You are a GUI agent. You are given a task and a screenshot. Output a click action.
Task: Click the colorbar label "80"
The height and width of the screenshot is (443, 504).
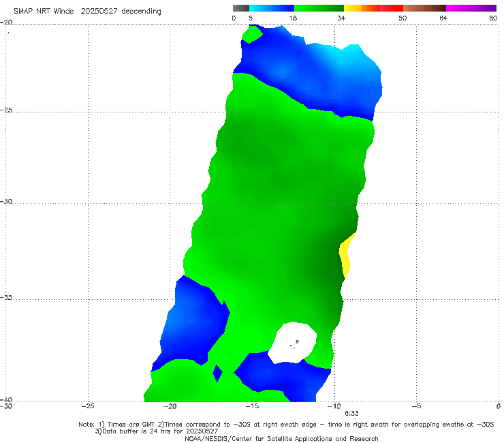(x=493, y=18)
